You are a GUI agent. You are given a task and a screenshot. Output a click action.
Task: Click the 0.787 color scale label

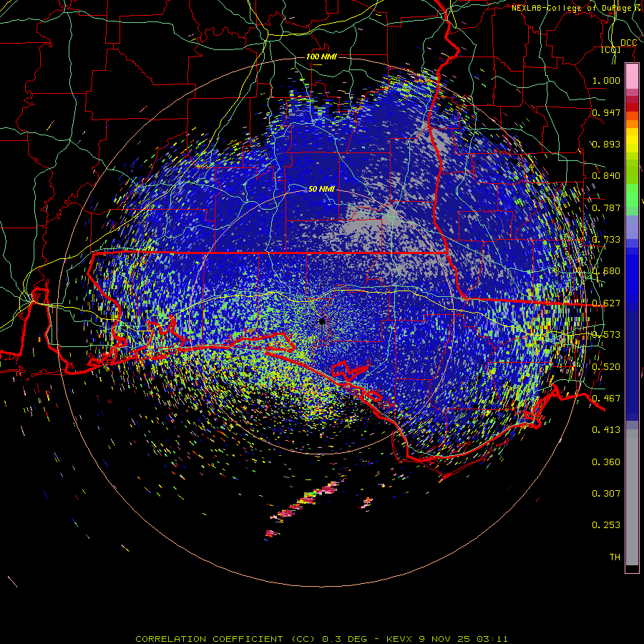click(606, 208)
